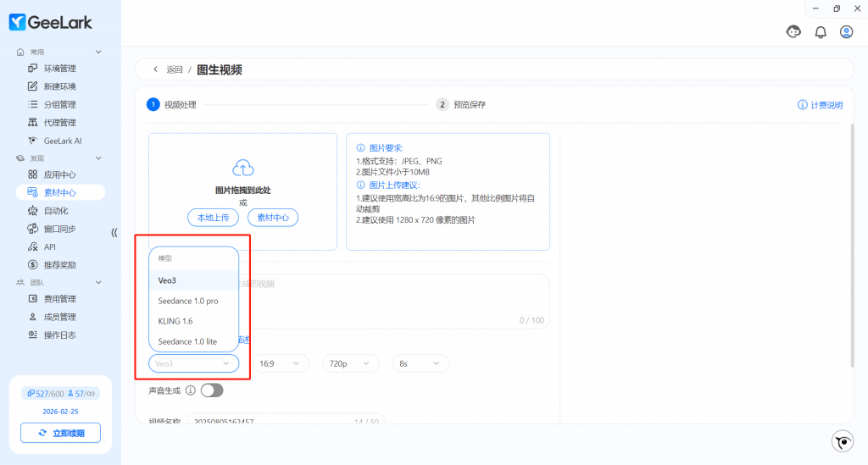The width and height of the screenshot is (868, 465).
Task: Collapse the sidebar with the double chevron
Action: [x=114, y=233]
